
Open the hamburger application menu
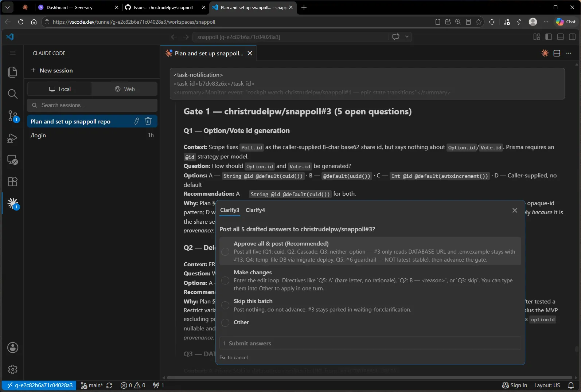[12, 53]
